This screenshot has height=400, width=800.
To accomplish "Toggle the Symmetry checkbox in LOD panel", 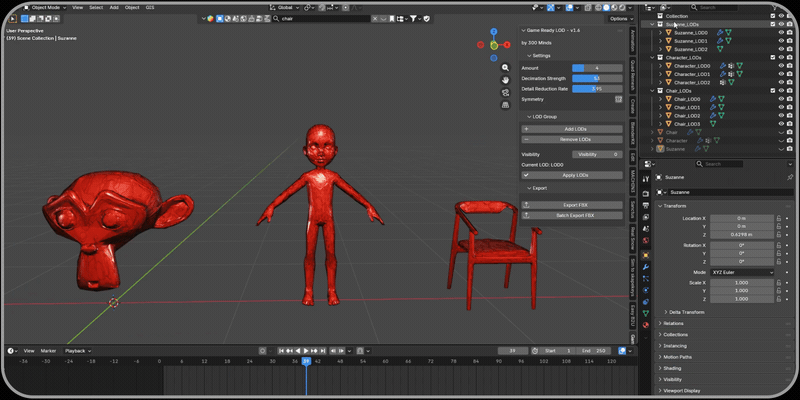I will 618,99.
